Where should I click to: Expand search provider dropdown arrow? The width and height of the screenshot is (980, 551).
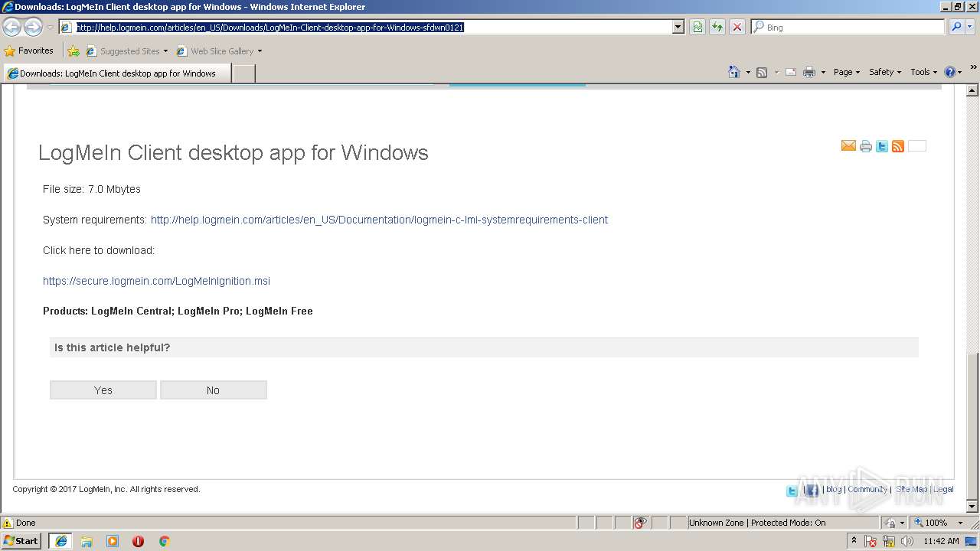pos(971,27)
